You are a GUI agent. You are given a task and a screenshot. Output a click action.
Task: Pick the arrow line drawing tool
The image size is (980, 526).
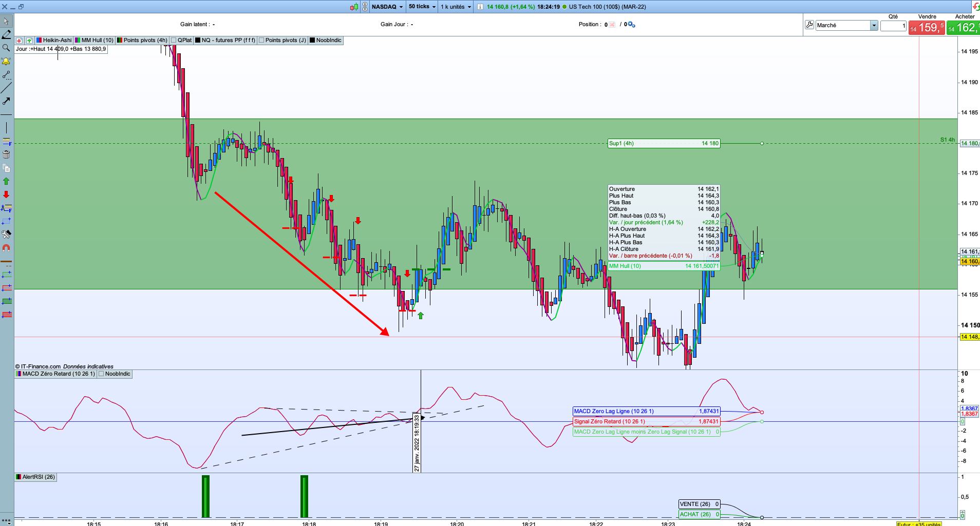(x=6, y=101)
